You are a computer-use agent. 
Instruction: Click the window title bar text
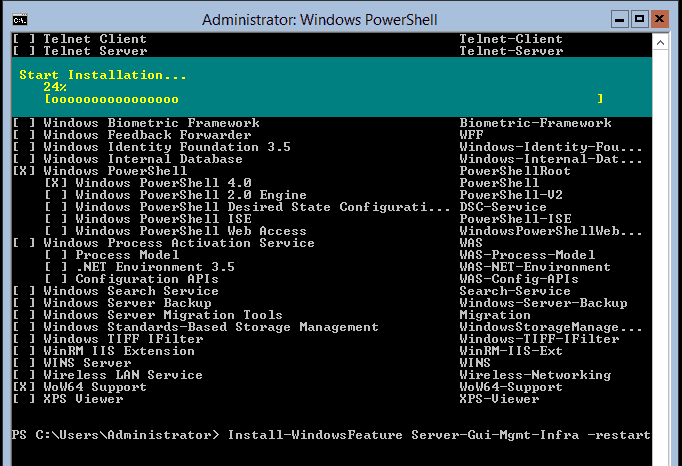[x=320, y=20]
